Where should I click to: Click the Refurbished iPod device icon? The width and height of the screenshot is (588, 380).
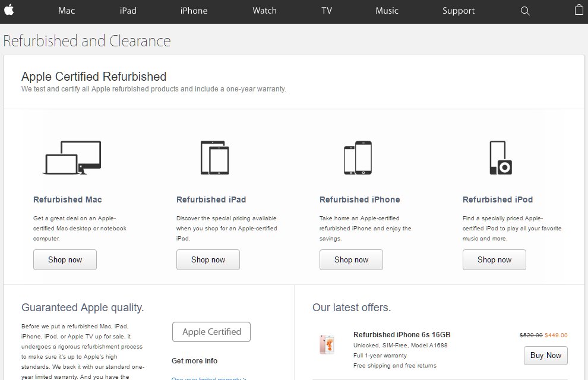501,158
